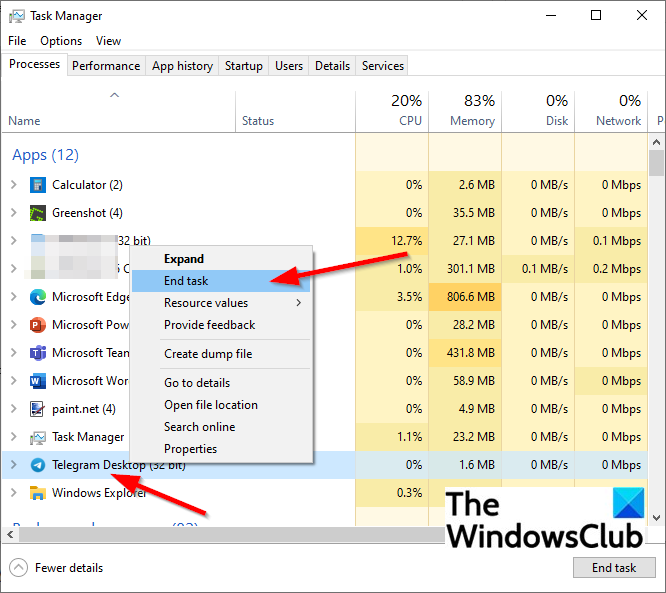Expand the Greenshot (4) process group
Screen dimensions: 666x593
pos(14,213)
